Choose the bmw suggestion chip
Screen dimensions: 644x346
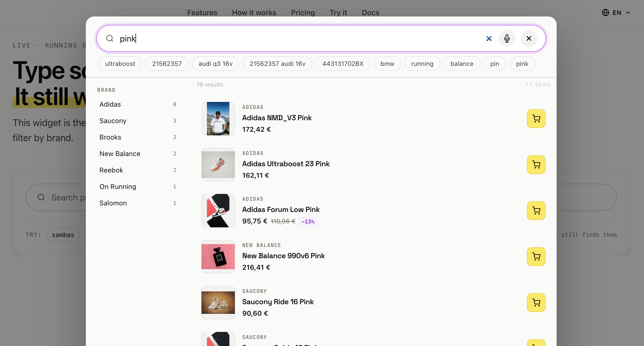tap(387, 64)
